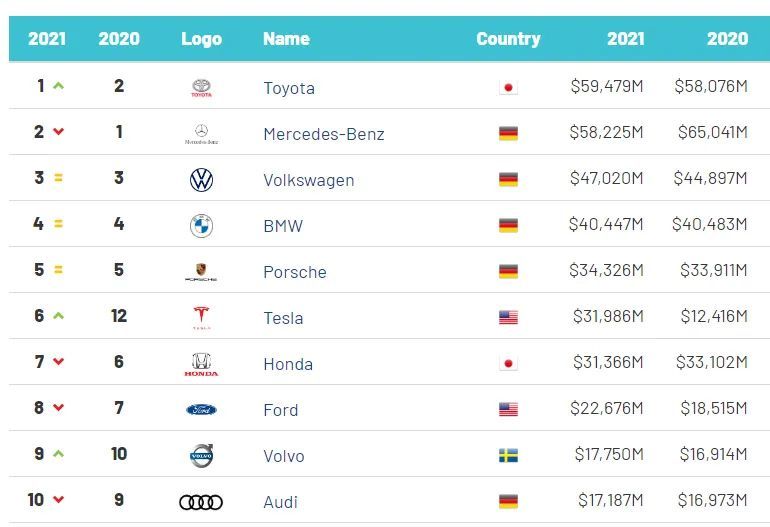This screenshot has width=770, height=527.
Task: Select the Volkswagen VW logo
Action: tap(201, 180)
